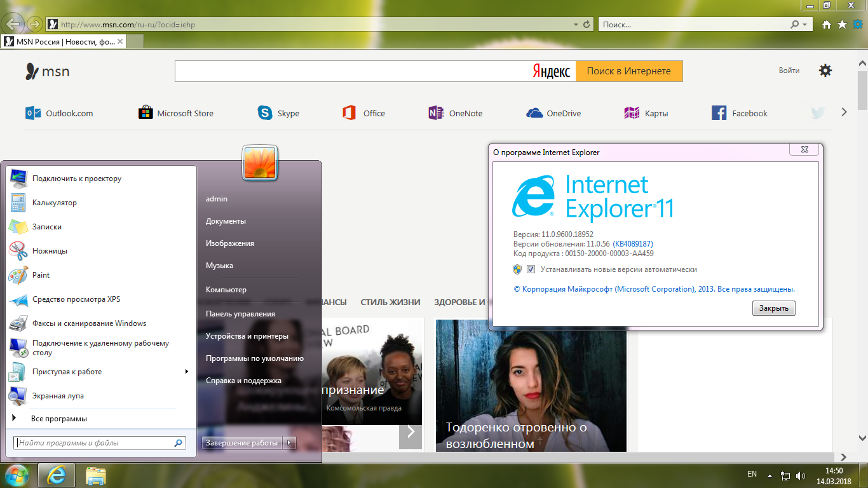Image resolution: width=868 pixels, height=488 pixels.
Task: Launch Записки sticky notes
Action: pyautogui.click(x=102, y=227)
